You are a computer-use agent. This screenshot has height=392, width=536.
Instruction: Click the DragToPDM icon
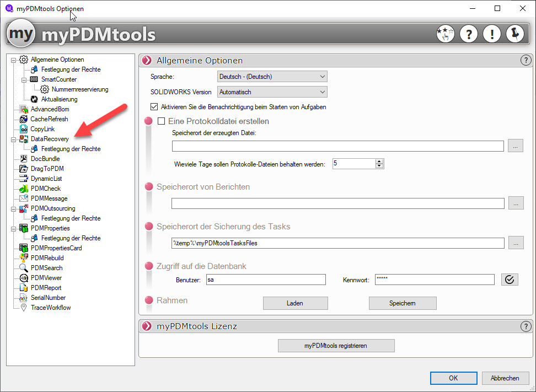point(24,169)
